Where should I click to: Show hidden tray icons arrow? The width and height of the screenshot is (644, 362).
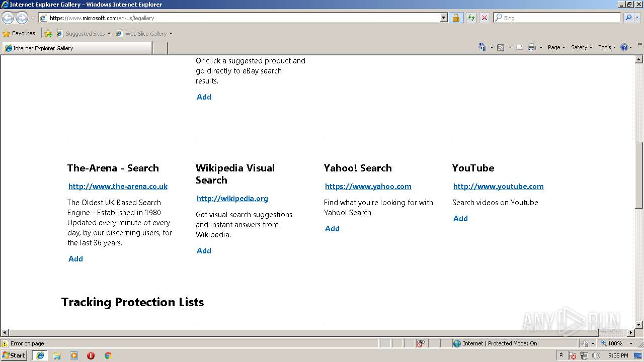pyautogui.click(x=561, y=355)
